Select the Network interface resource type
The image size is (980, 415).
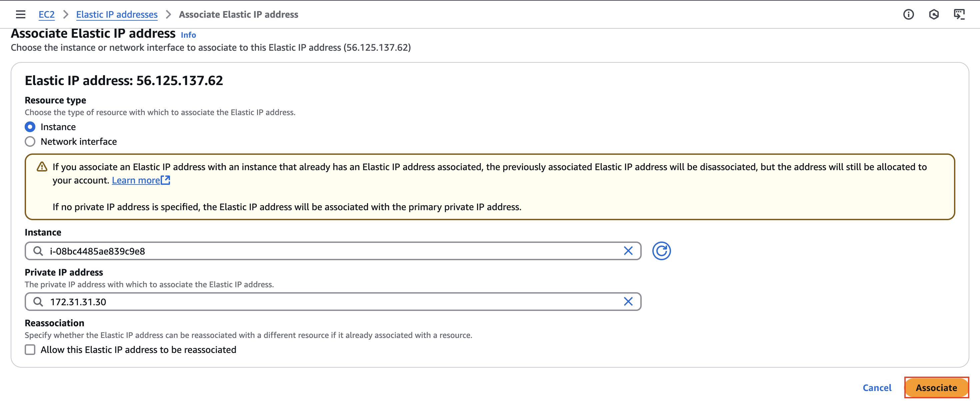tap(30, 141)
